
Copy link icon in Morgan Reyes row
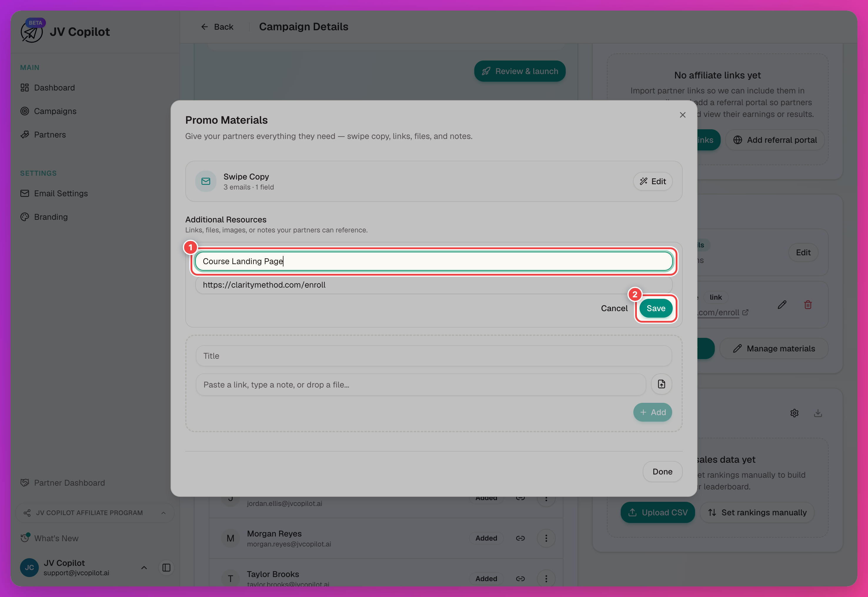click(520, 538)
